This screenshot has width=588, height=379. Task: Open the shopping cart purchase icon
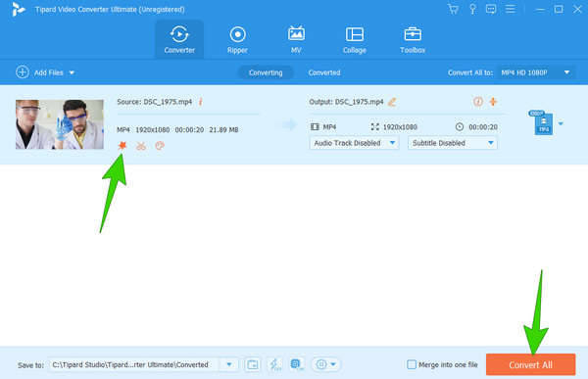click(x=453, y=9)
